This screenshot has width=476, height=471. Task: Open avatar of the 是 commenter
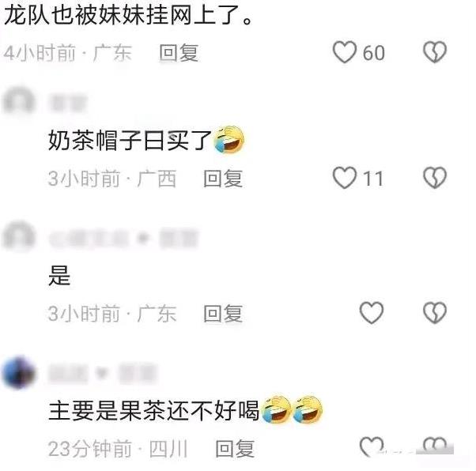pyautogui.click(x=19, y=237)
